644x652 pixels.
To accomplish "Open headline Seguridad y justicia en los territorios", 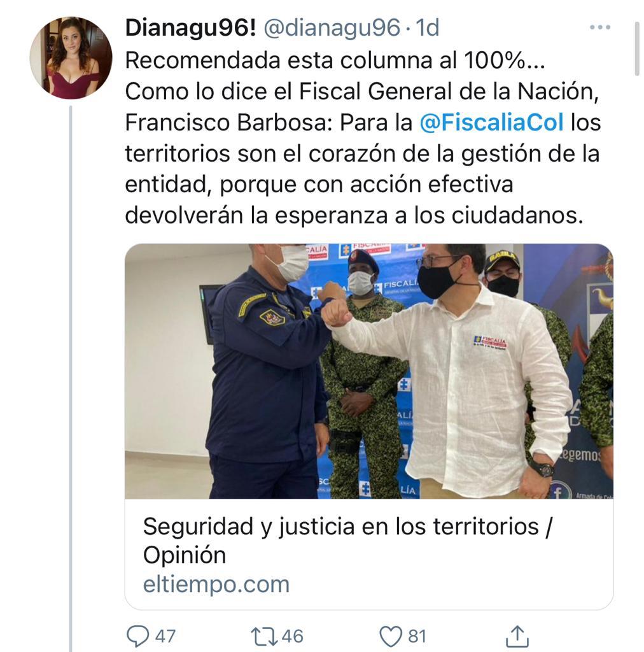I will tap(347, 541).
